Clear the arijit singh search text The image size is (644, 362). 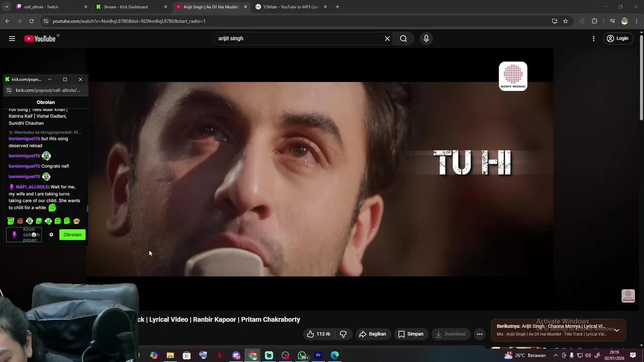(x=387, y=39)
